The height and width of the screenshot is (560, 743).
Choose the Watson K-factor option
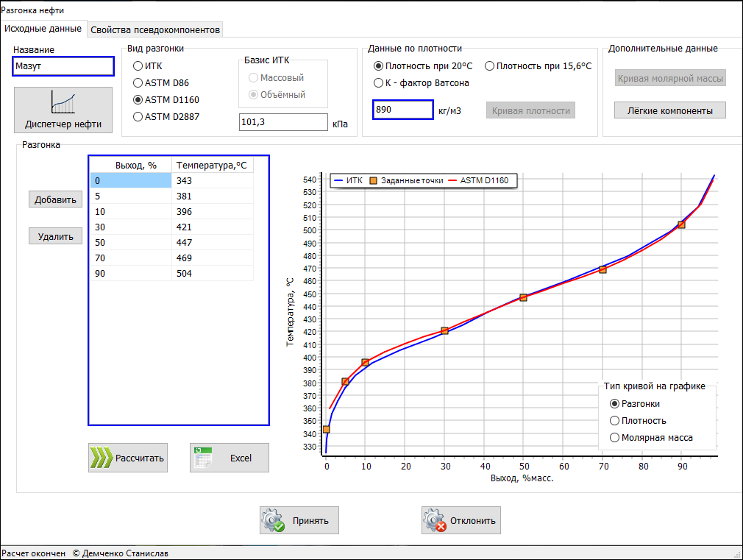pyautogui.click(x=379, y=83)
